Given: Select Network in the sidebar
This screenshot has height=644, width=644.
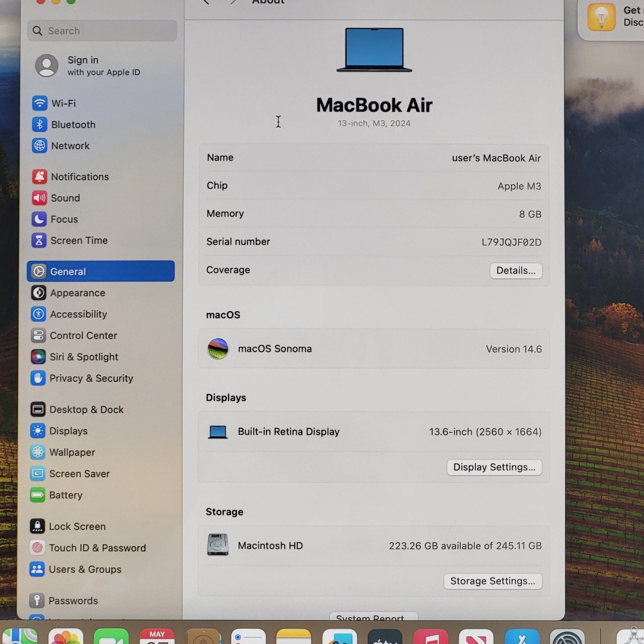Looking at the screenshot, I should click(101, 146).
